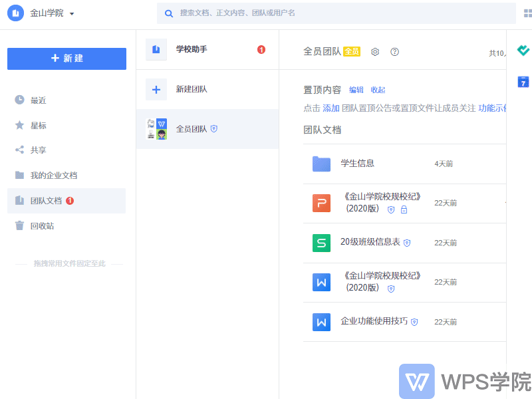This screenshot has height=399, width=532.
Task: Select 全员团队 in the team list
Action: point(207,129)
